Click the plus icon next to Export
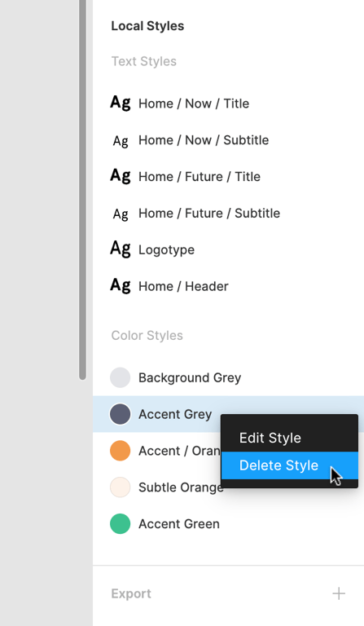364x626 pixels. pyautogui.click(x=339, y=593)
